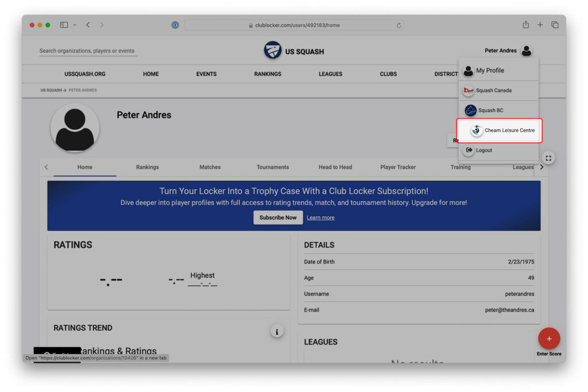The image size is (588, 392).
Task: Choose Squash BC in the account menu
Action: (x=499, y=111)
